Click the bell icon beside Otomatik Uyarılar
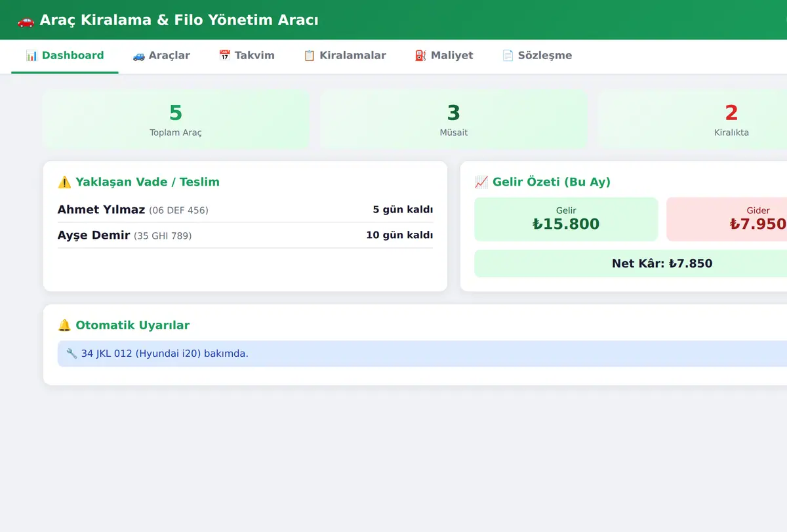This screenshot has width=787, height=532. coord(64,325)
